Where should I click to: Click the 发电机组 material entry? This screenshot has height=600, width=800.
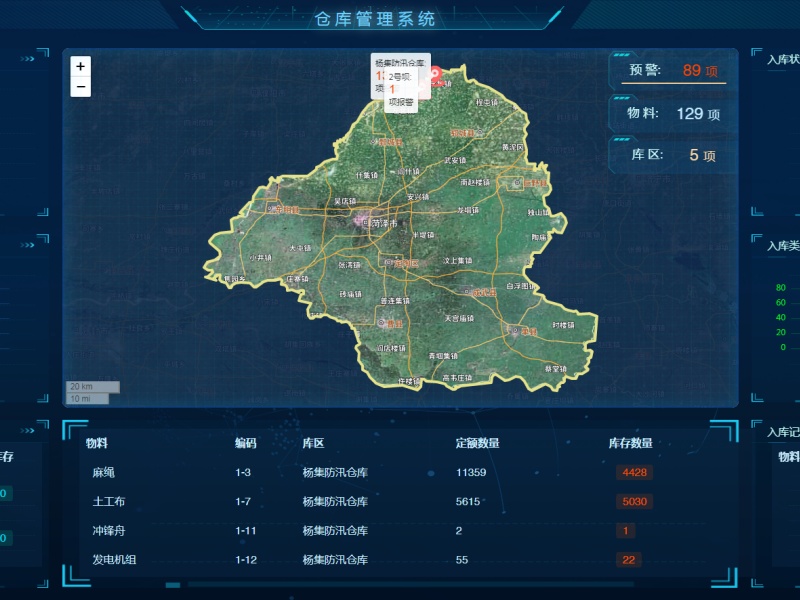[114, 559]
